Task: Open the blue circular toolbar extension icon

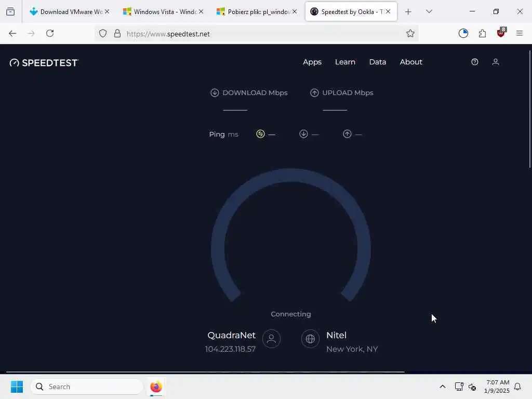Action: (463, 33)
